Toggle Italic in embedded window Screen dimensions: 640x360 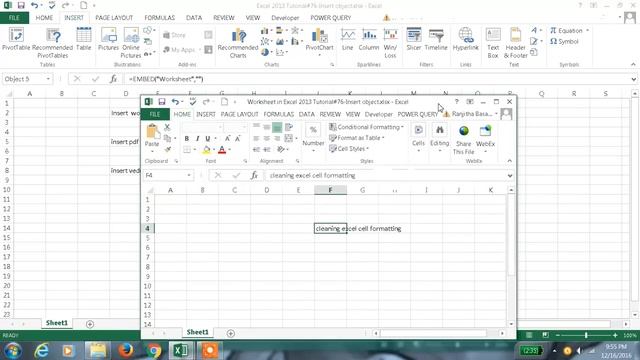[197, 139]
